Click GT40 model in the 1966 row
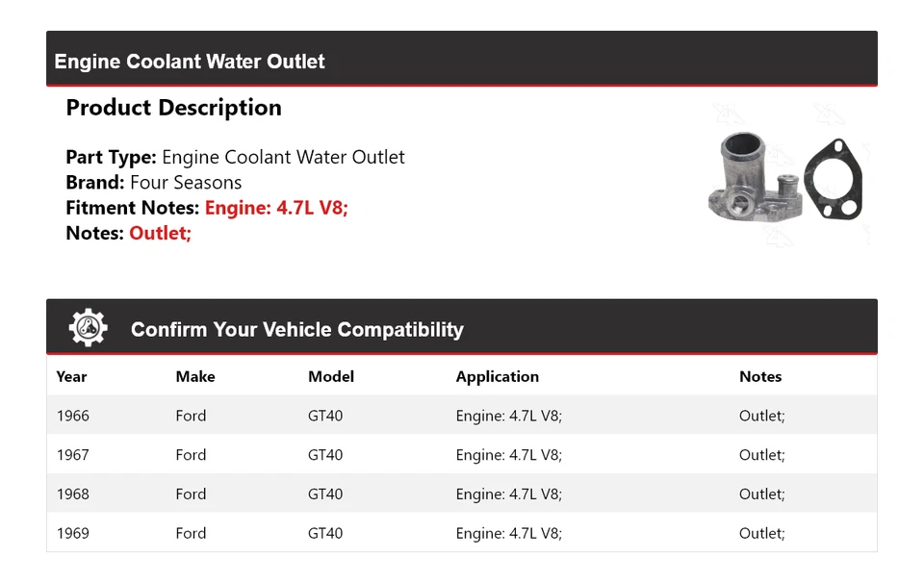The width and height of the screenshot is (924, 583). coord(325,416)
